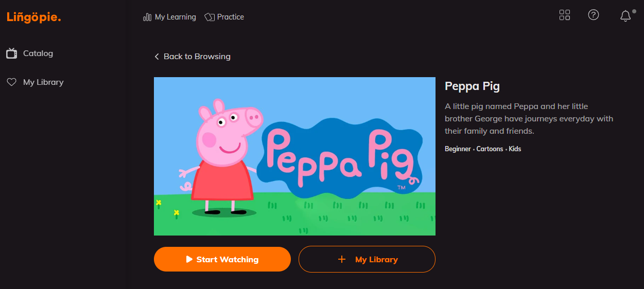
Task: Click the Catalog TV icon
Action: pyautogui.click(x=11, y=53)
